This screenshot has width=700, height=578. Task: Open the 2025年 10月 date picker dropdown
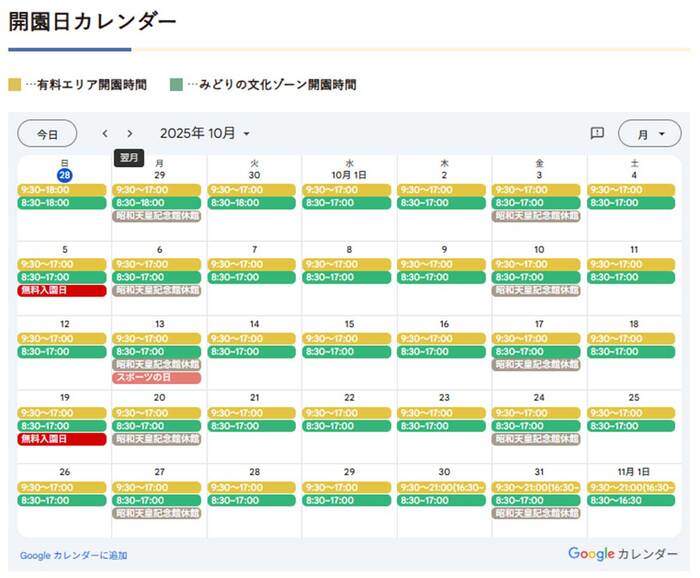[205, 133]
